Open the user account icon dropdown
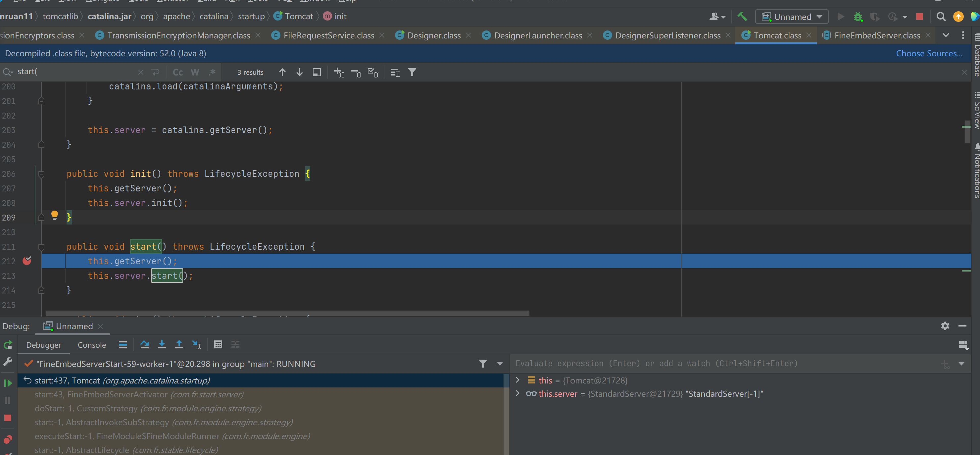The image size is (980, 455). tap(717, 17)
